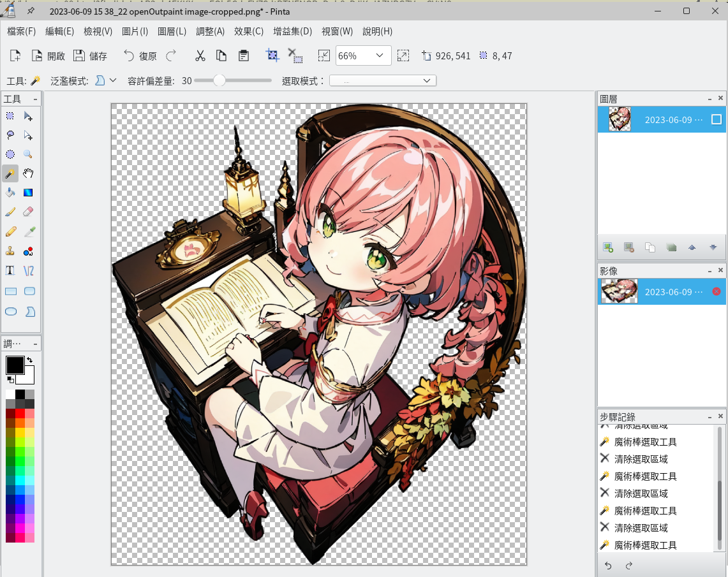The width and height of the screenshot is (728, 577).
Task: Collapse the palette panel with minus
Action: 35,344
